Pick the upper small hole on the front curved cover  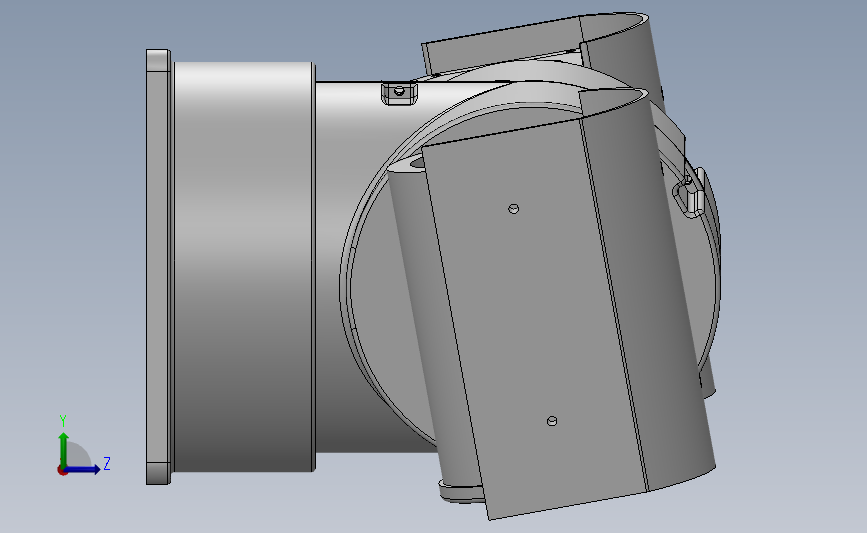pyautogui.click(x=513, y=208)
